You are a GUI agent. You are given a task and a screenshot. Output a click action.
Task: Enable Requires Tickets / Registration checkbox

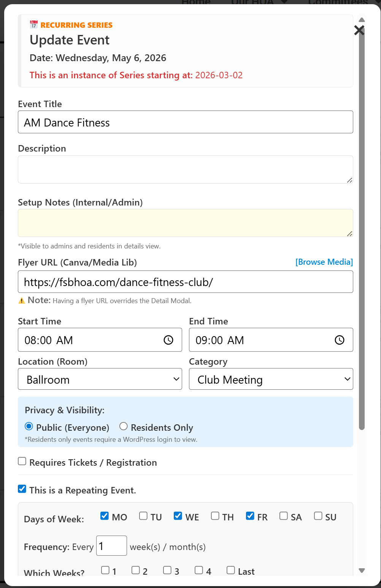pyautogui.click(x=22, y=461)
